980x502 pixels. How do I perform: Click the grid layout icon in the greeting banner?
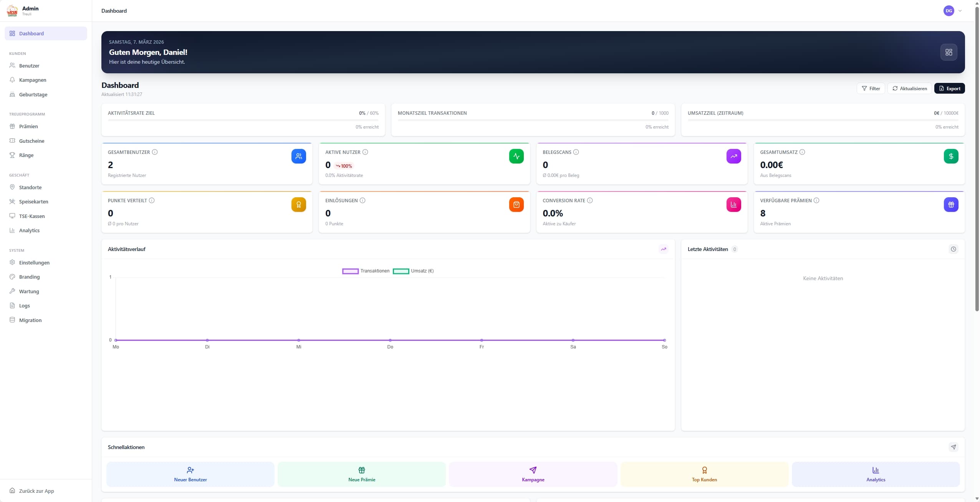[949, 52]
